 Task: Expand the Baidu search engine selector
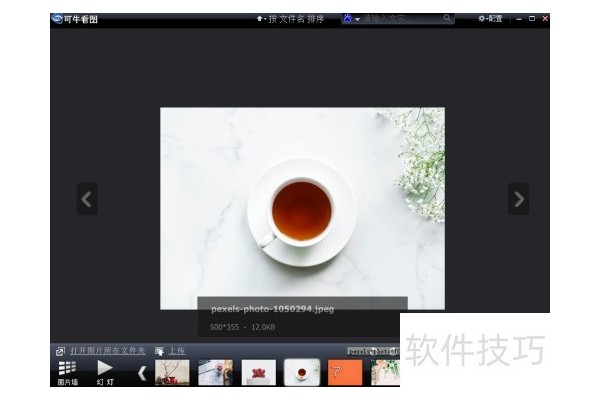coord(357,19)
